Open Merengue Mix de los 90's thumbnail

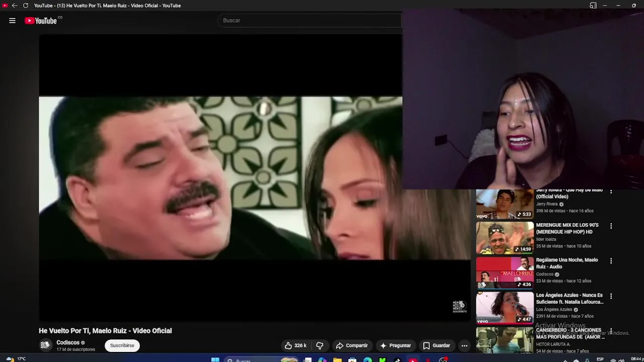(505, 238)
